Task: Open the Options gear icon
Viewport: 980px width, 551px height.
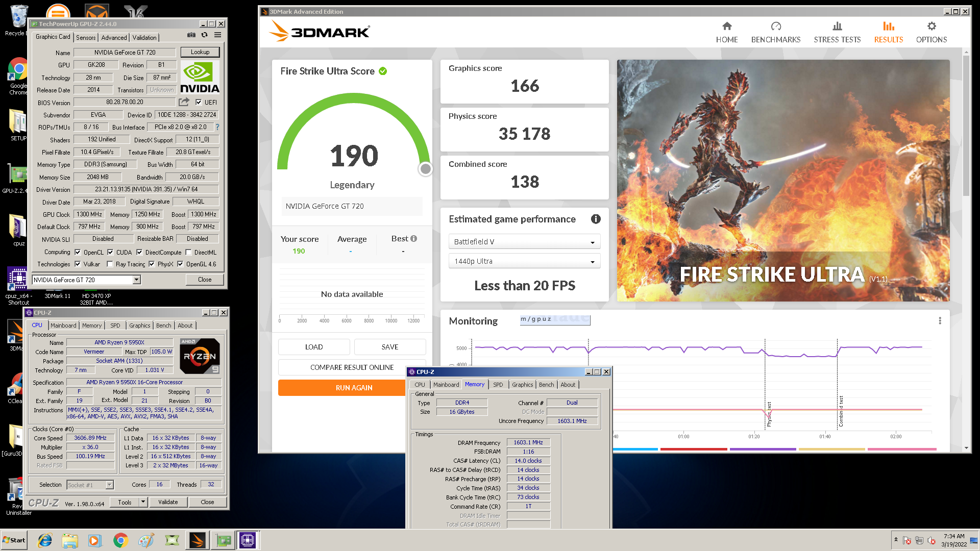Action: point(932,27)
